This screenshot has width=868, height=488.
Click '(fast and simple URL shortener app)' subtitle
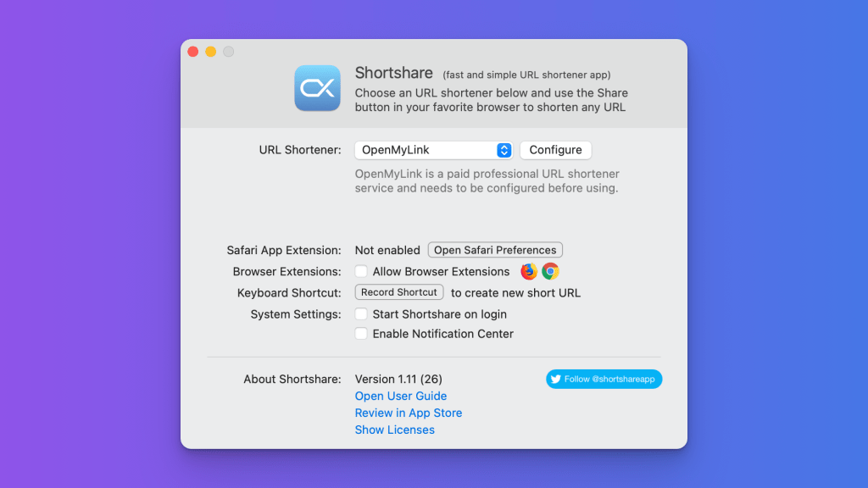click(526, 75)
